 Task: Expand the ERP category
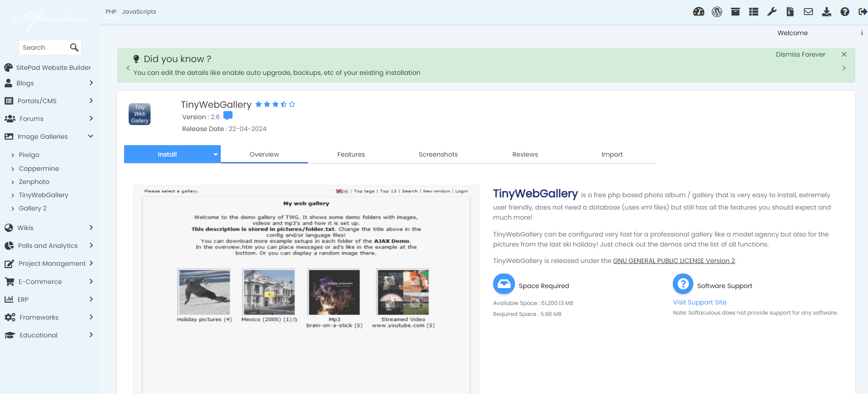pos(91,299)
